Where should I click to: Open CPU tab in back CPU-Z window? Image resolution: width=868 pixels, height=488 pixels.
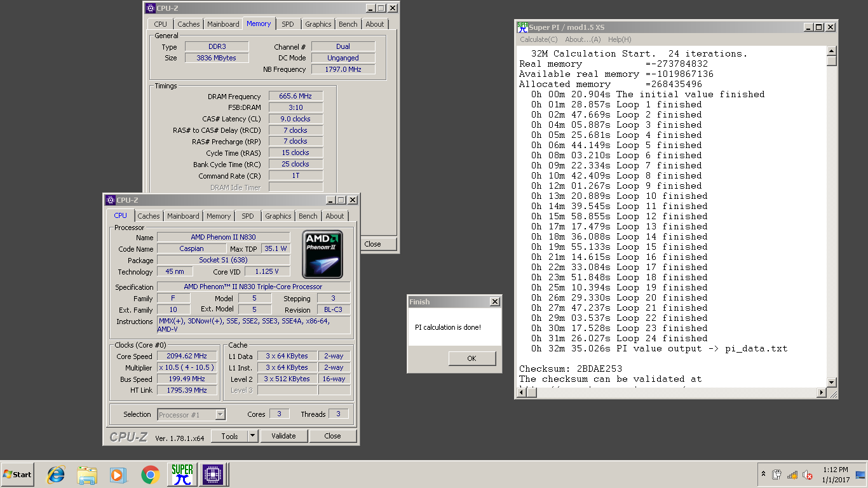[161, 24]
